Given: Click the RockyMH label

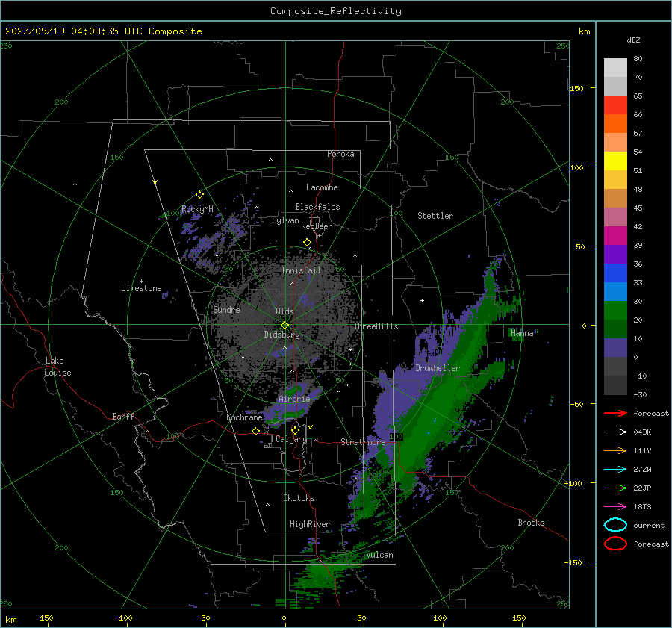Looking at the screenshot, I should 197,209.
